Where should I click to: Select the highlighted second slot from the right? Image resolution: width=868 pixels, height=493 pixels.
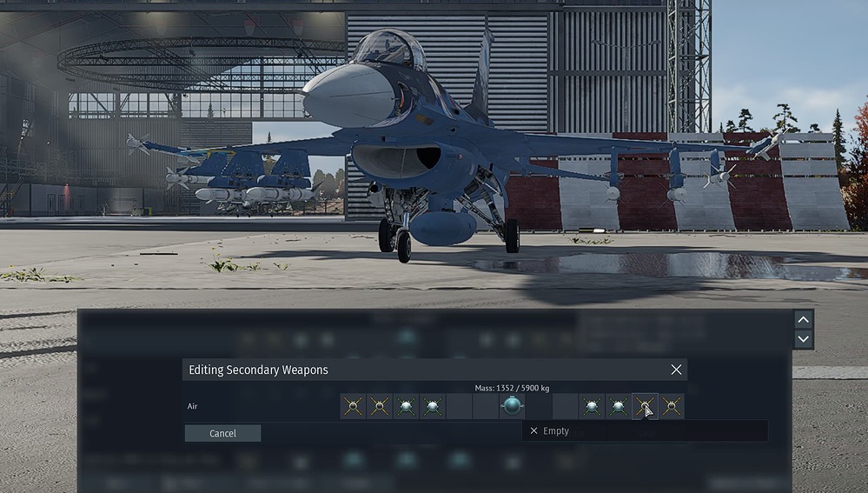pyautogui.click(x=645, y=406)
